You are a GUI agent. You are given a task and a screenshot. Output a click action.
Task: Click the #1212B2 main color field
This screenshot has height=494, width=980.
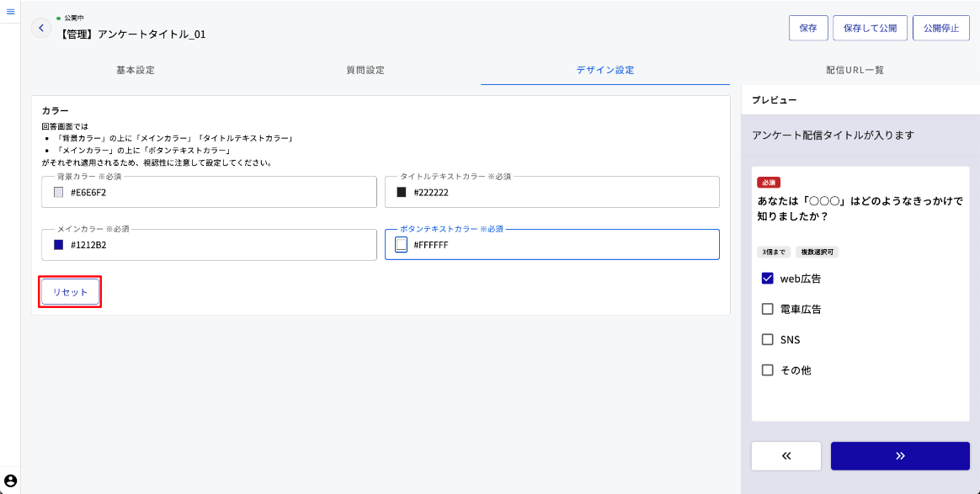click(x=209, y=244)
